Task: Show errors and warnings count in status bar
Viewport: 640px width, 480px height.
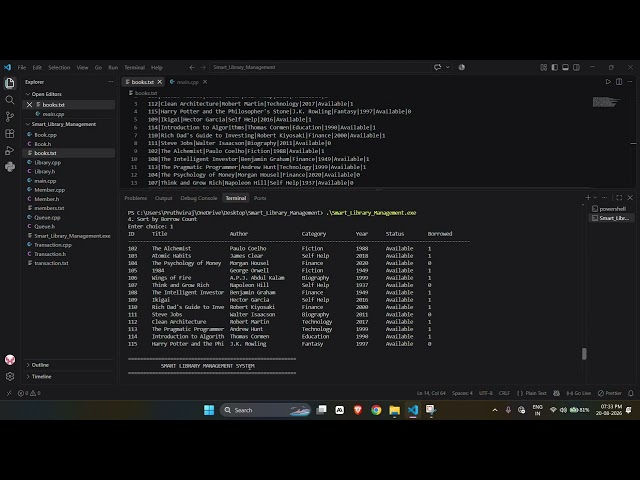Action: [x=29, y=393]
